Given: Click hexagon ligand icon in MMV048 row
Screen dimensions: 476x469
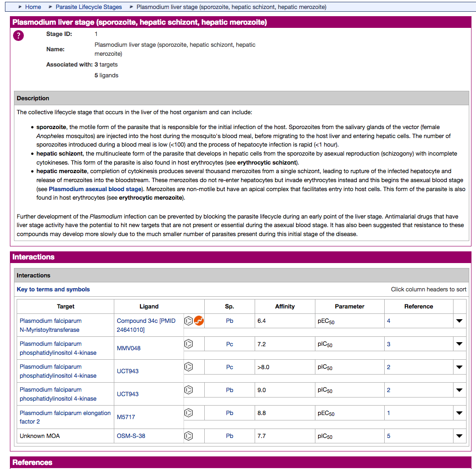Looking at the screenshot, I should 189,344.
